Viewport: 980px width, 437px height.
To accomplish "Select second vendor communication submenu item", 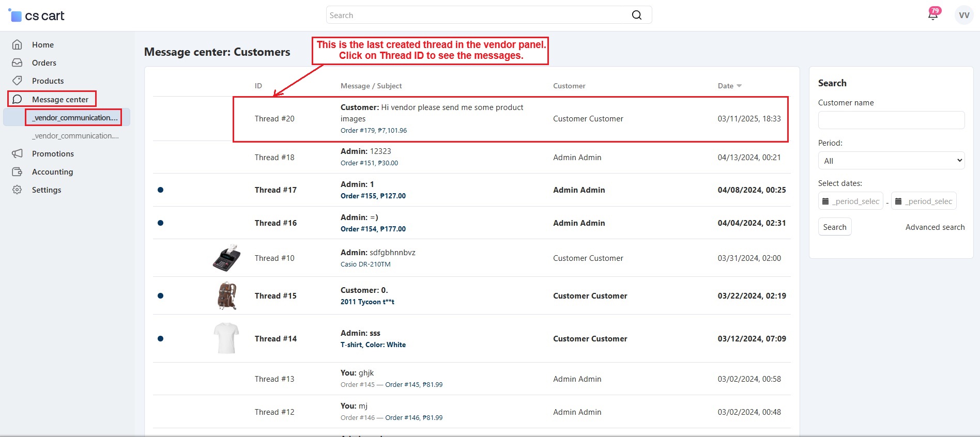I will (75, 136).
